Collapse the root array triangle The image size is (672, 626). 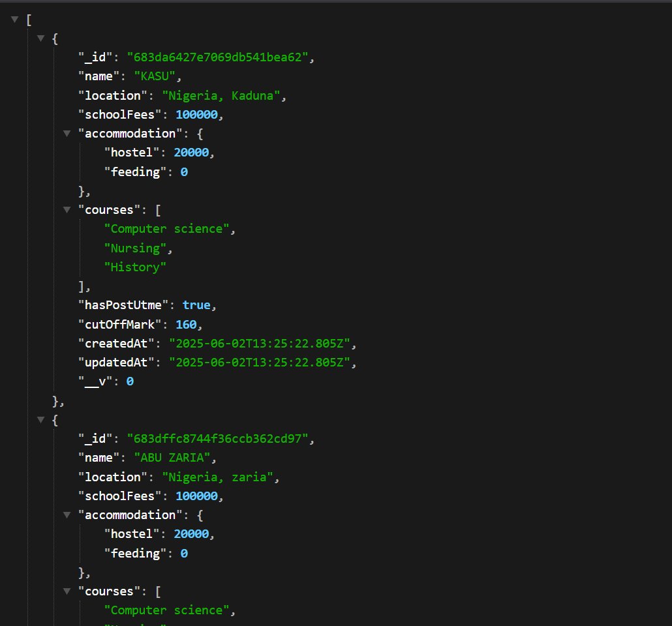pos(14,20)
